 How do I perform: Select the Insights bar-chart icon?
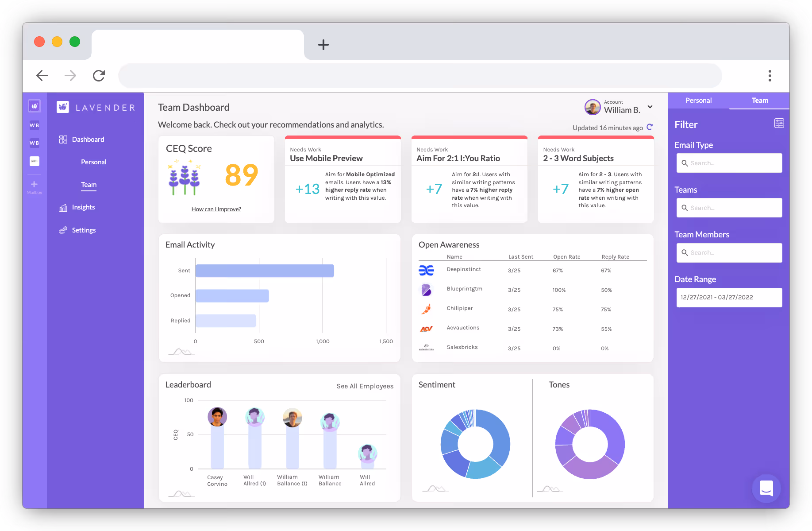pyautogui.click(x=63, y=207)
